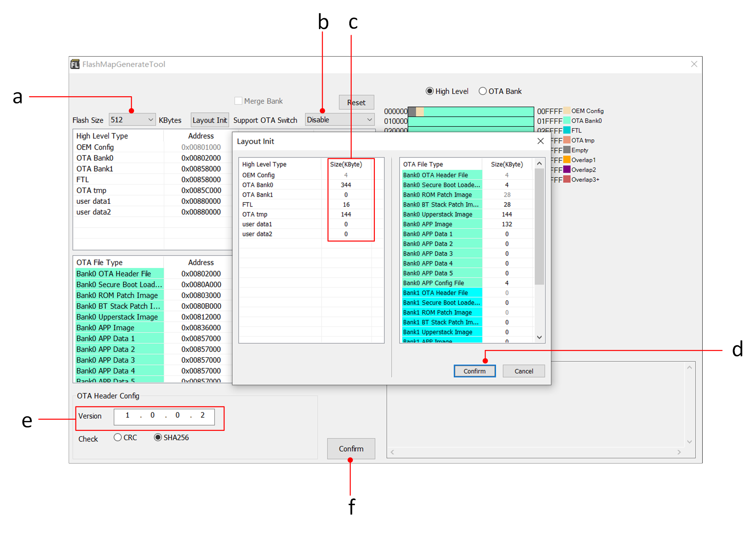Select the OTA Bank radio button
The width and height of the screenshot is (756, 533).
[x=483, y=91]
